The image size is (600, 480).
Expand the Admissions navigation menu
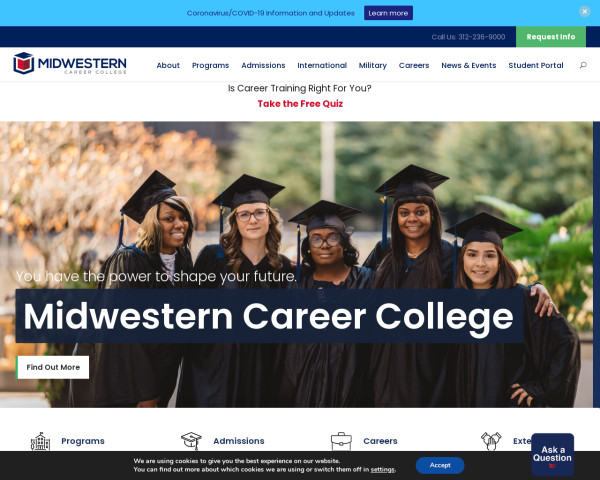tap(263, 65)
